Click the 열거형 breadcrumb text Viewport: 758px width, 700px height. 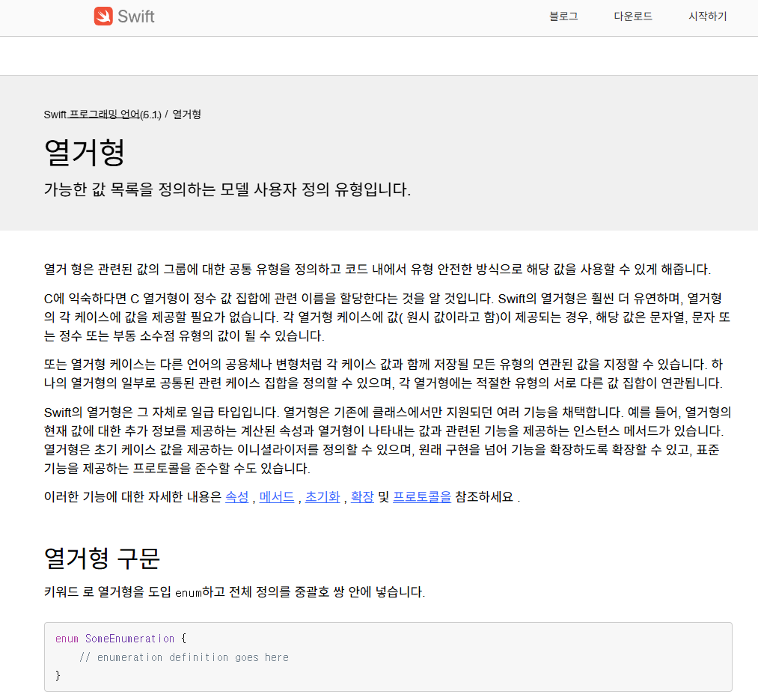186,115
